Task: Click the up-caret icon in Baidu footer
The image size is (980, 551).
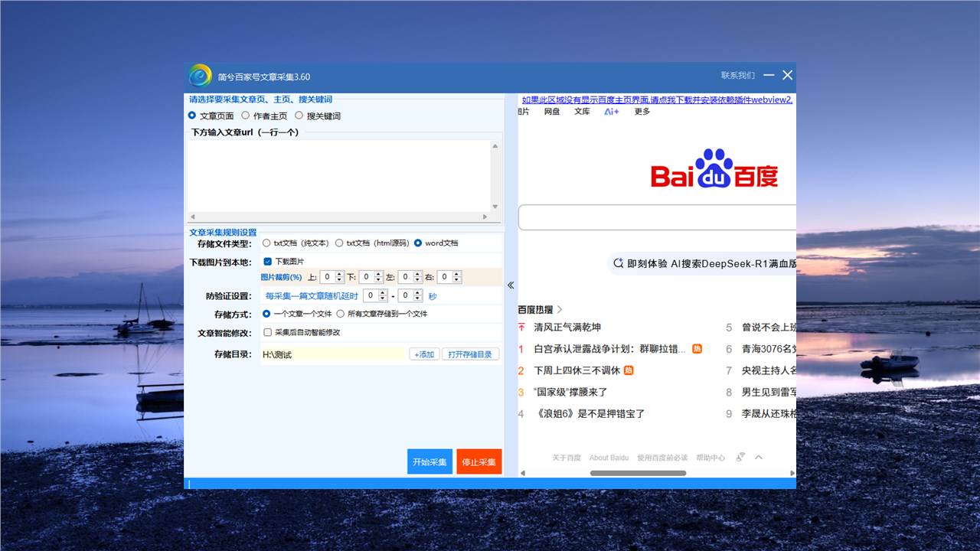Action: (x=759, y=458)
